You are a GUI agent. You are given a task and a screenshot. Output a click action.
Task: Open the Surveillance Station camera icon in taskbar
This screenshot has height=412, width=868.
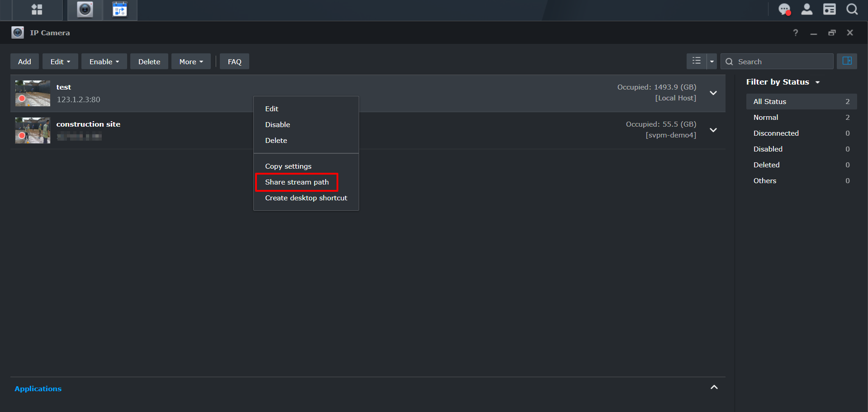(x=84, y=9)
